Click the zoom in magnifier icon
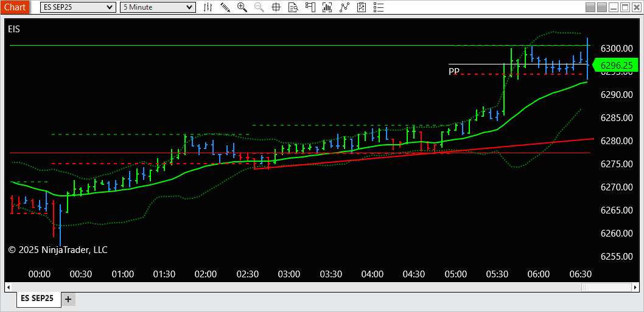Image resolution: width=644 pixels, height=312 pixels. click(242, 7)
